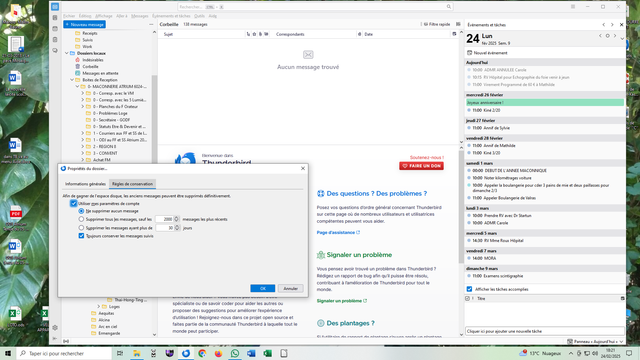
Task: Collapse the 0- MACONNERIE ATRIUM folder
Action: (x=77, y=87)
